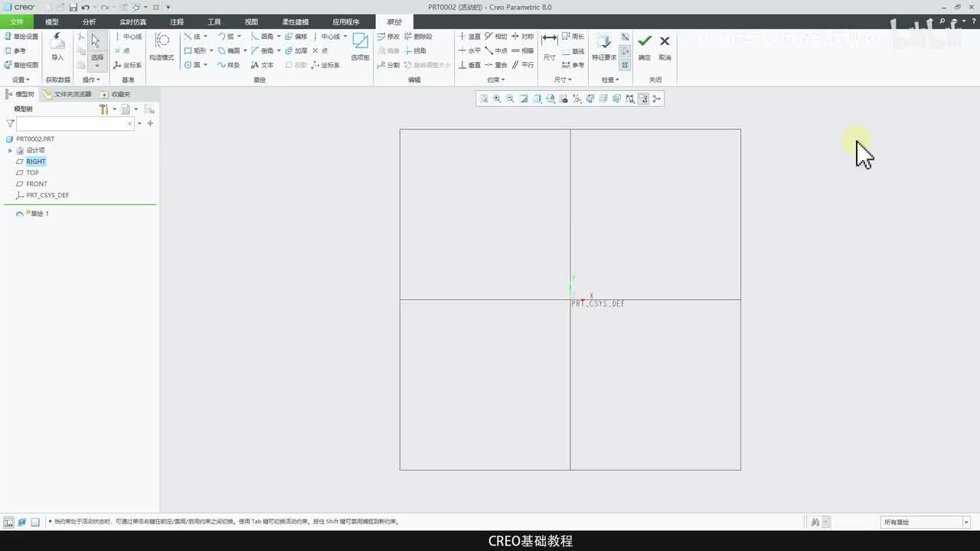The width and height of the screenshot is (980, 551).
Task: Switch to the 注释 ribbon tab
Action: pyautogui.click(x=177, y=22)
